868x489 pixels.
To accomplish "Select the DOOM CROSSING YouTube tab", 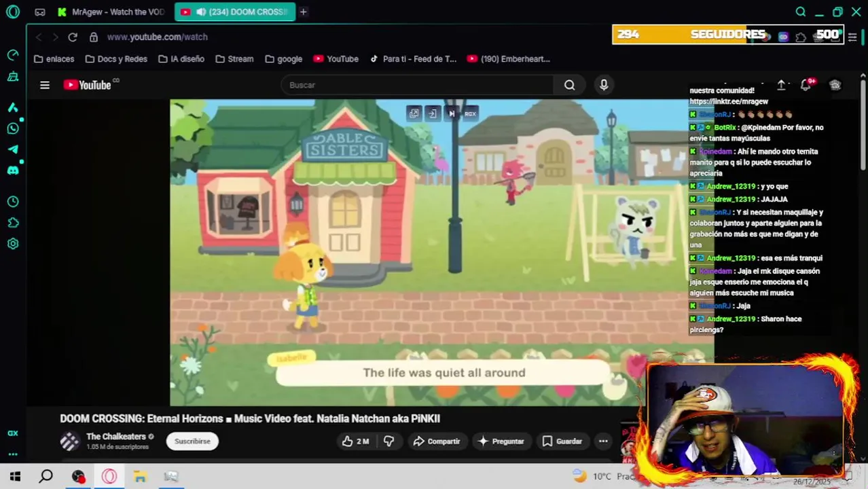I will (x=235, y=12).
